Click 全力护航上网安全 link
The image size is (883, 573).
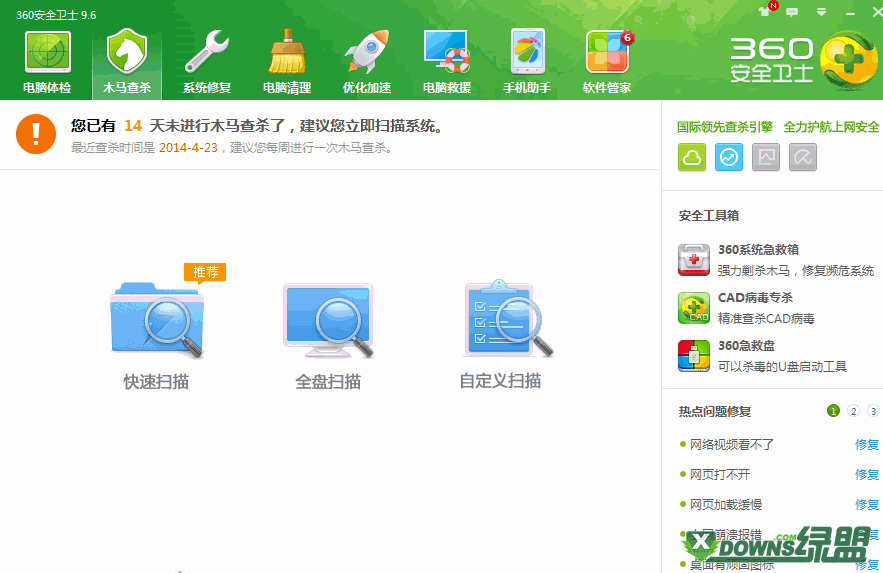[x=831, y=127]
